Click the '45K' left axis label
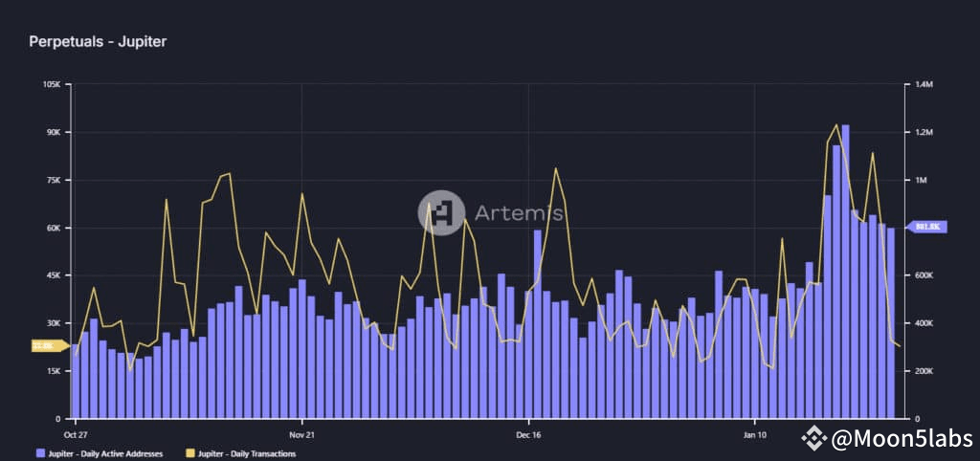The height and width of the screenshot is (461, 980). (53, 275)
